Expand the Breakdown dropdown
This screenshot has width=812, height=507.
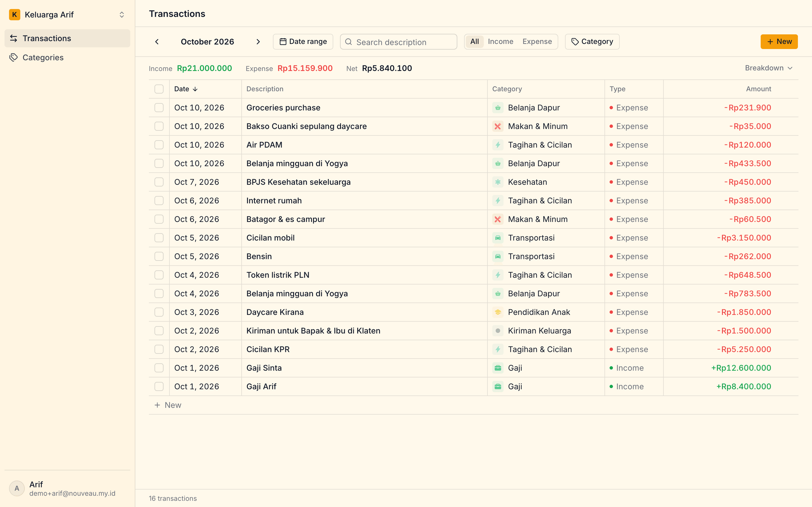769,68
